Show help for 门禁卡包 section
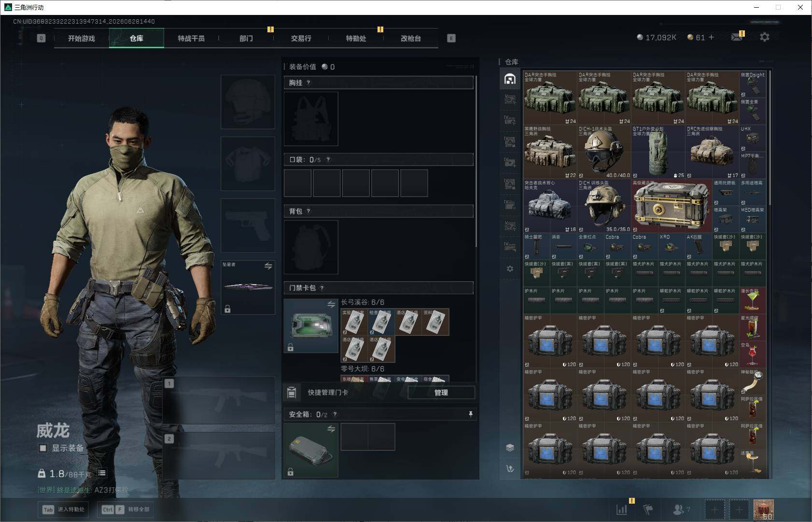 click(x=322, y=288)
